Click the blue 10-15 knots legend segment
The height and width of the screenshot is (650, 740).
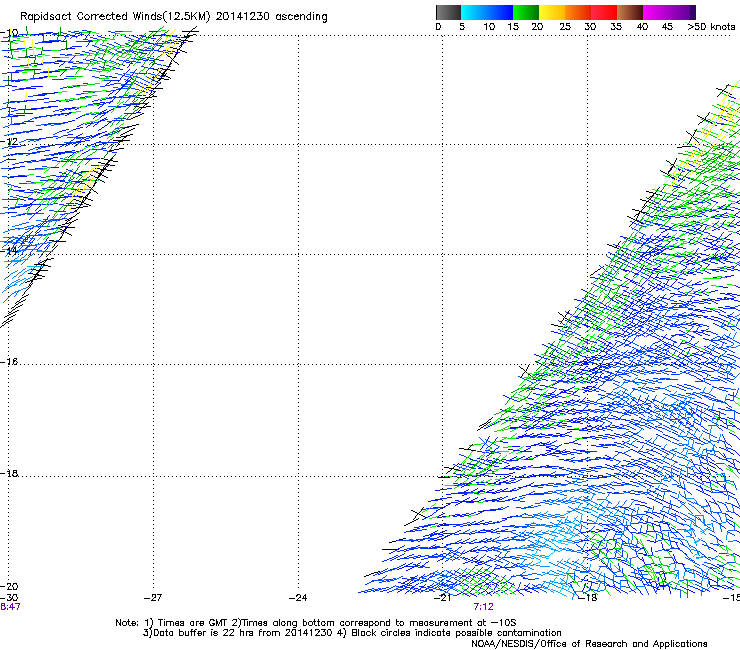pyautogui.click(x=500, y=12)
